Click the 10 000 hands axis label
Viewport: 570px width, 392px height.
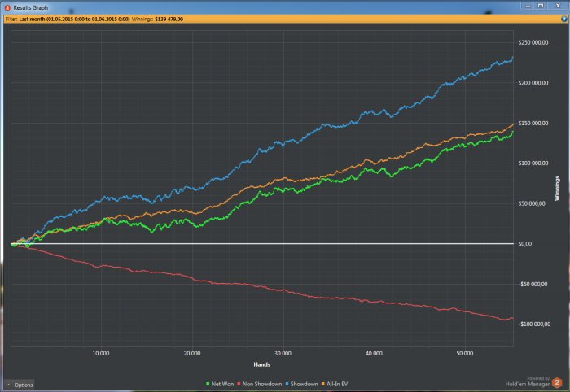click(101, 353)
